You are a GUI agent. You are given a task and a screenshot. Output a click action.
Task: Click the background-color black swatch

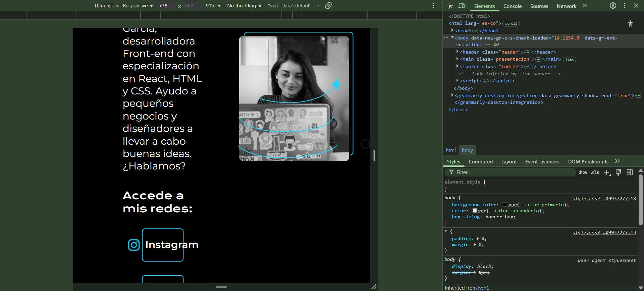click(505, 205)
